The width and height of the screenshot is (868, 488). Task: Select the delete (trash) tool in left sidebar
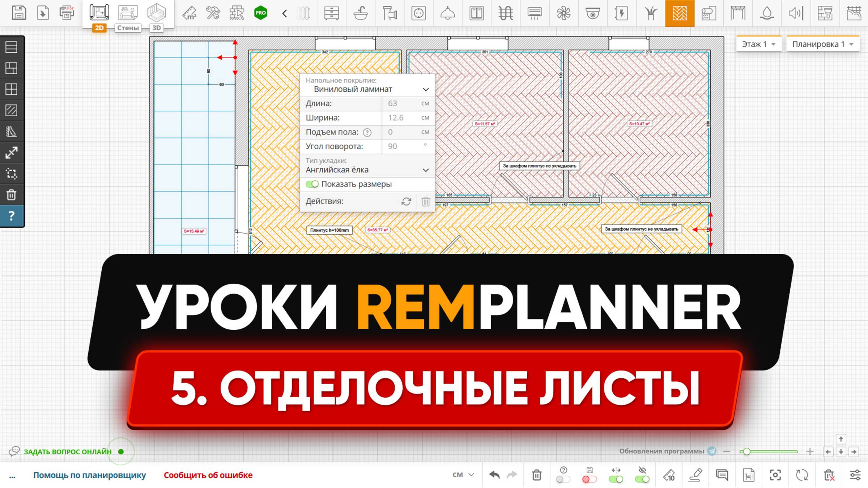click(x=12, y=195)
